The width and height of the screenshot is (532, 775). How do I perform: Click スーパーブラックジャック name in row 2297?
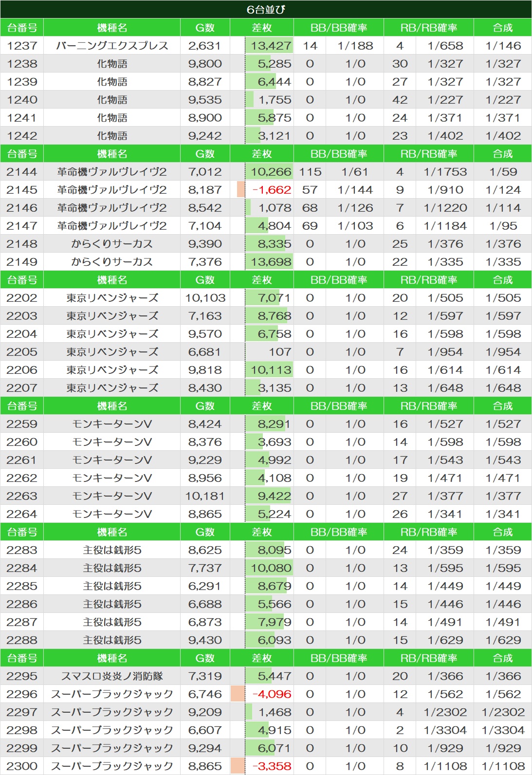(112, 712)
